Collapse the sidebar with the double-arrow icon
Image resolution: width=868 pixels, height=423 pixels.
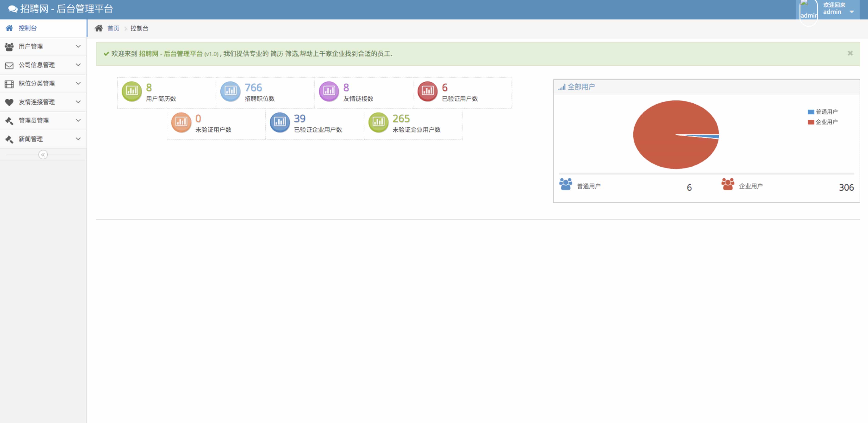click(x=43, y=155)
